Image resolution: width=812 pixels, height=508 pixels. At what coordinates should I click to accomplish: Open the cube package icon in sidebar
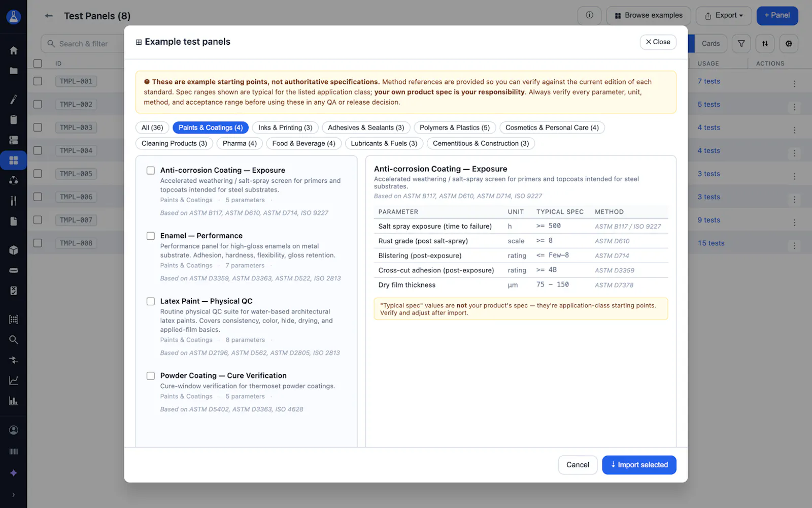(14, 250)
